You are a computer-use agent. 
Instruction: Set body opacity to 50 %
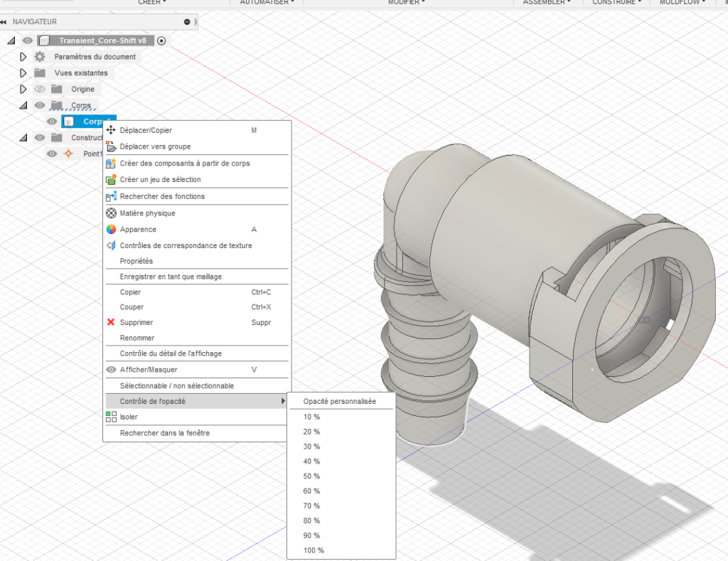pos(314,476)
